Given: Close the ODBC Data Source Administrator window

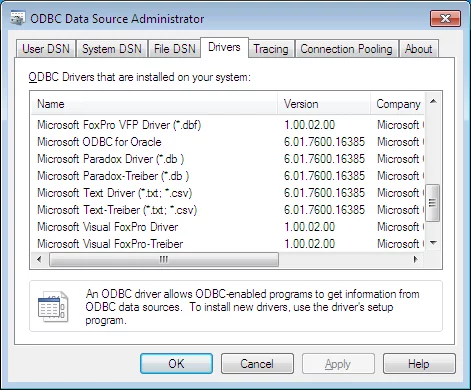Looking at the screenshot, I should (445, 18).
